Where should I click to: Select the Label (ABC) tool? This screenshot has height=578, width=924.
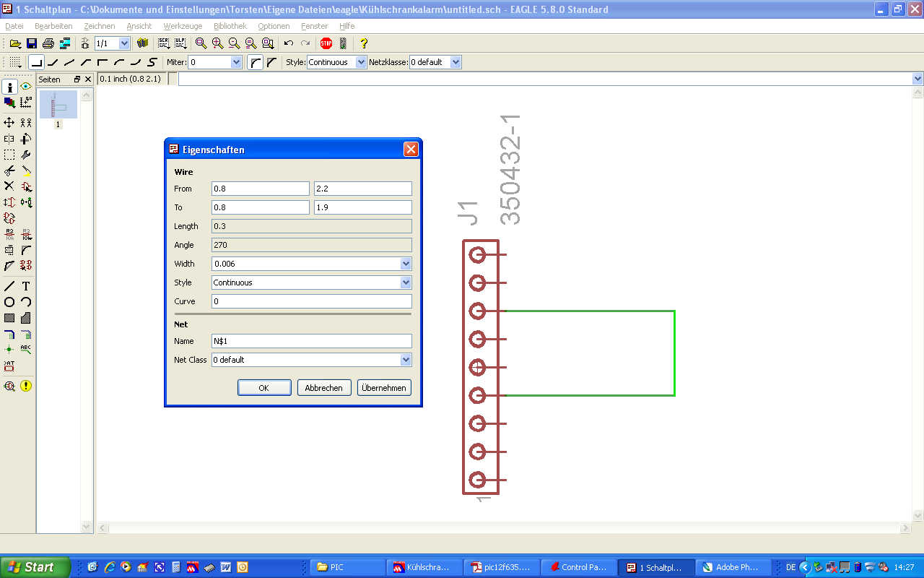26,350
